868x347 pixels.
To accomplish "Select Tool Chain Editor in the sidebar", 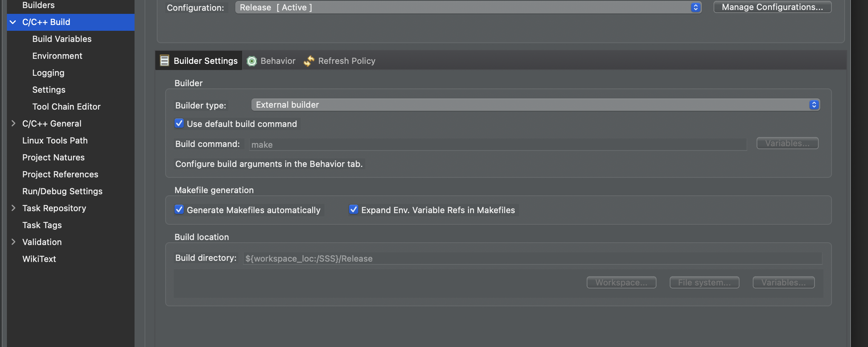I will coord(66,107).
